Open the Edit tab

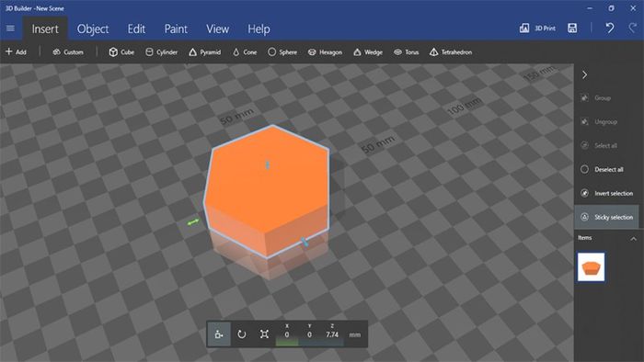pos(136,29)
